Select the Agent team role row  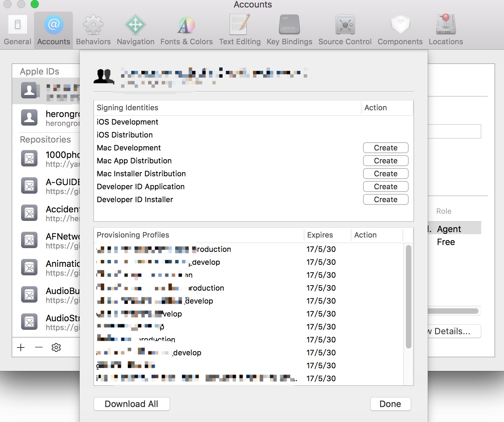[454, 229]
